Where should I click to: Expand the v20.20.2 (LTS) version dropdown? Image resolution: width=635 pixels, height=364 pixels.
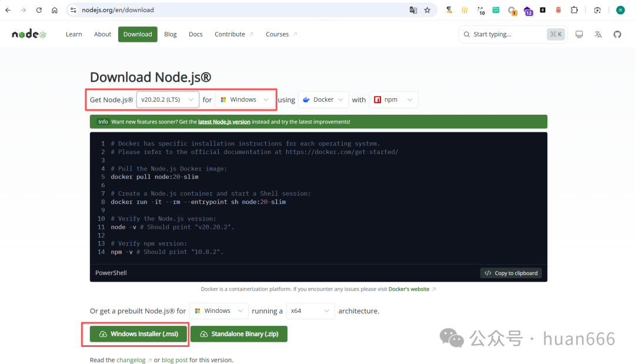[168, 99]
